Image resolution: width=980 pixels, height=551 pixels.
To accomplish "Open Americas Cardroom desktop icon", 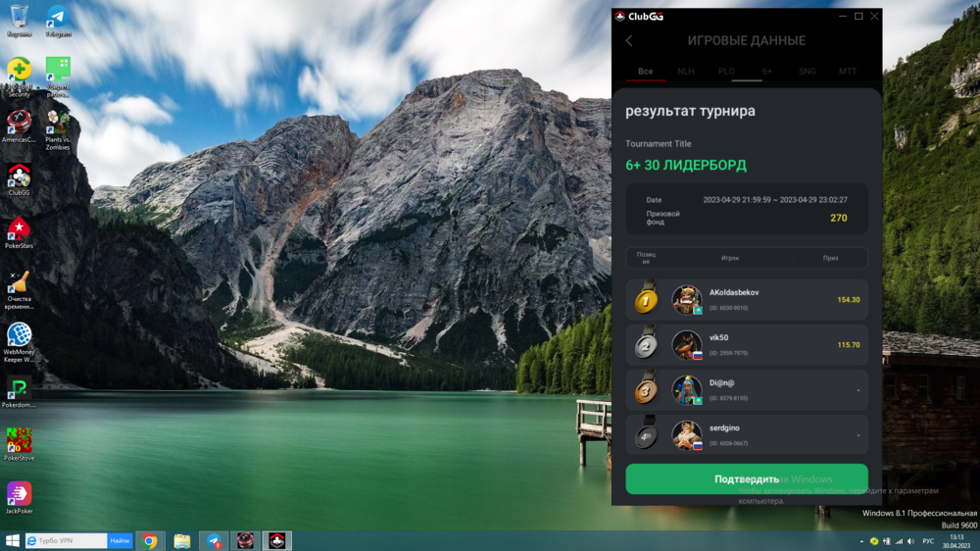I will [19, 124].
